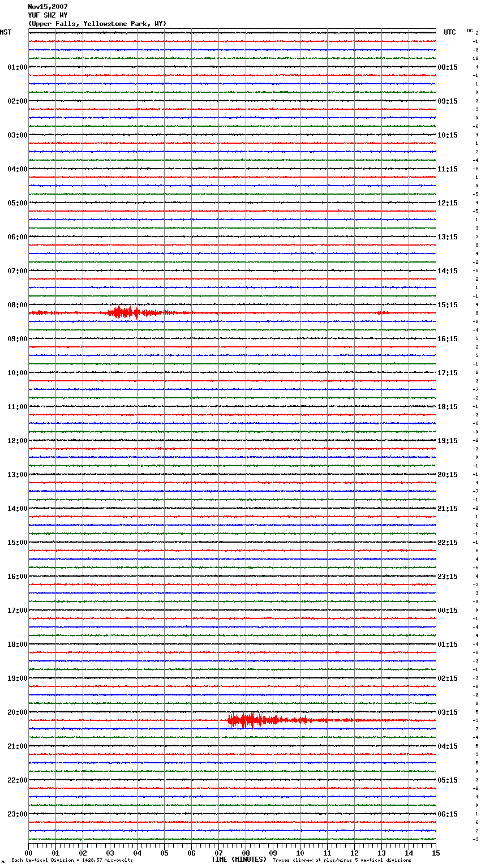The image size is (481, 868).
Task: Click minute tick label '15' on the bottom axis
Action: pos(436,853)
